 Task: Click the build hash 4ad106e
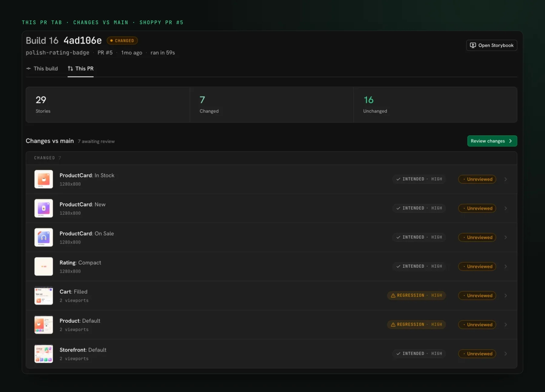[x=83, y=40]
